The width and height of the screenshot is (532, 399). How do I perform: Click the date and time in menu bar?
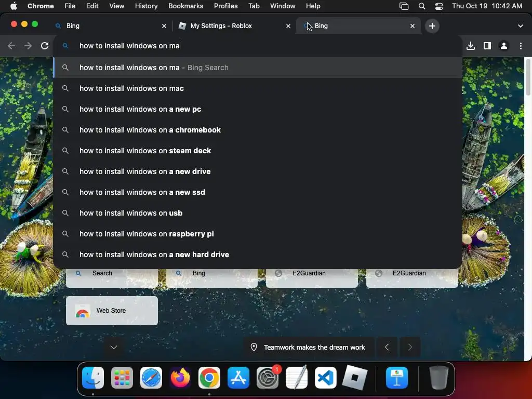[x=487, y=6]
